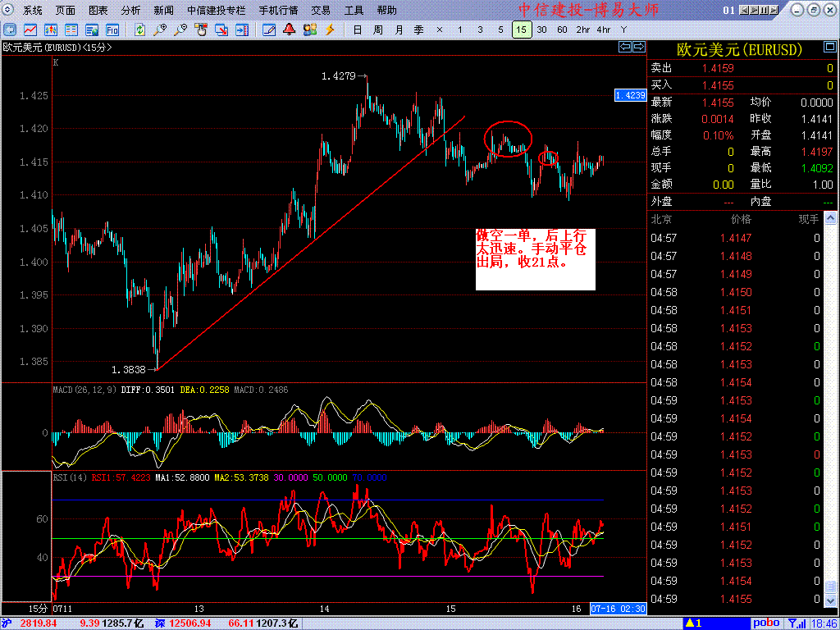The image size is (840, 630).
Task: Select the 30 minute period
Action: tap(541, 30)
